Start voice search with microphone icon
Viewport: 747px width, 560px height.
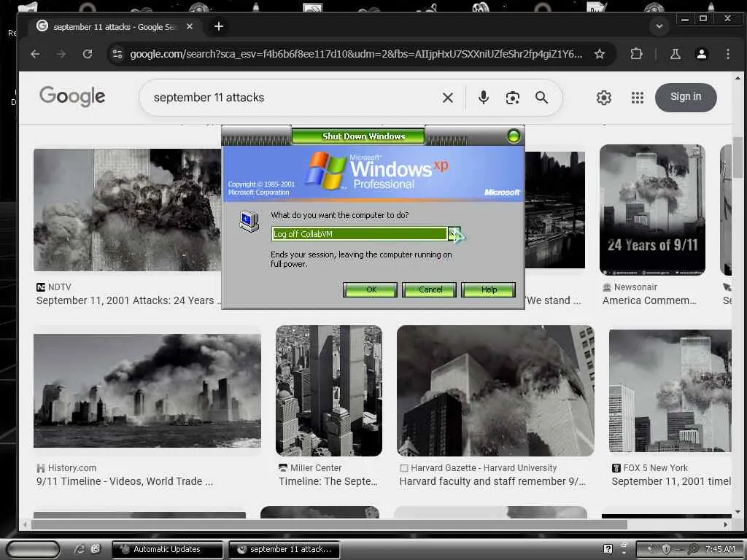pos(483,98)
